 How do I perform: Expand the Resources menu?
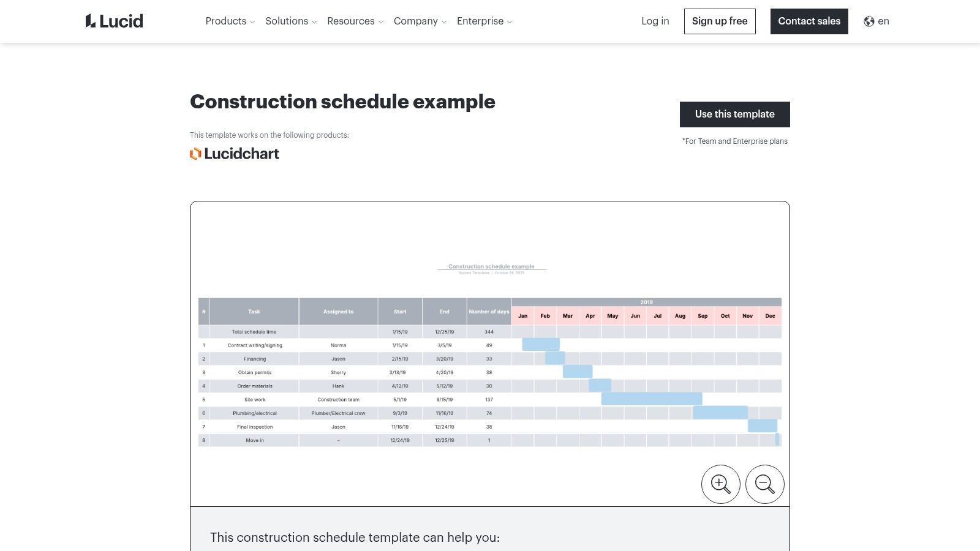point(355,21)
